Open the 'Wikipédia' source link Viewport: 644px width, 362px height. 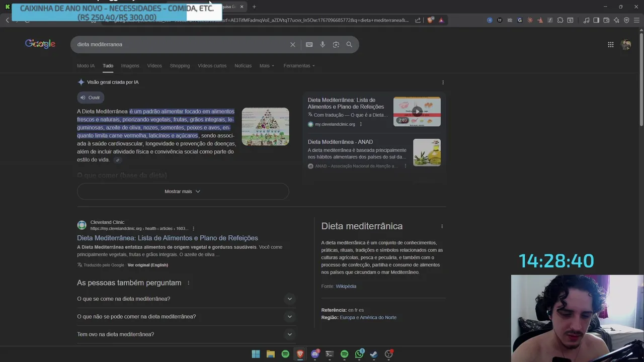tap(346, 287)
